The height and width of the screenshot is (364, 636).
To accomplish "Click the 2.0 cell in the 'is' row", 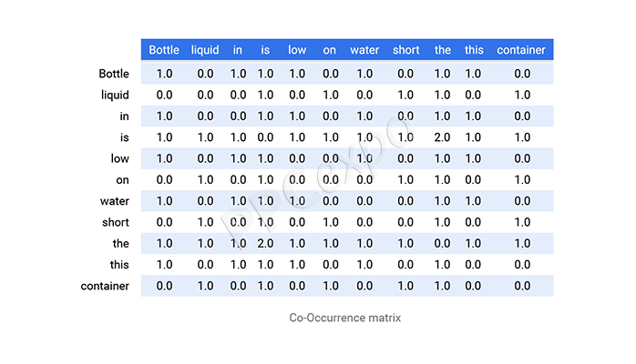I will [442, 136].
